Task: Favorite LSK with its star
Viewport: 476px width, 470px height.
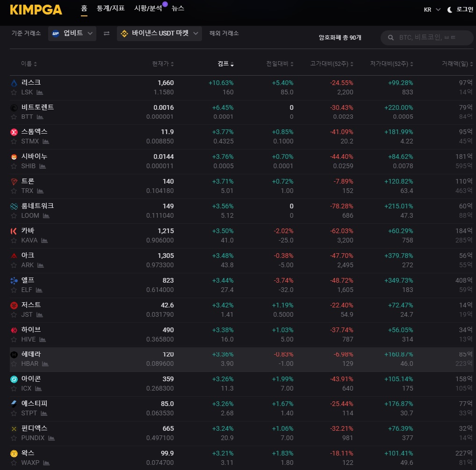Action: [x=14, y=93]
